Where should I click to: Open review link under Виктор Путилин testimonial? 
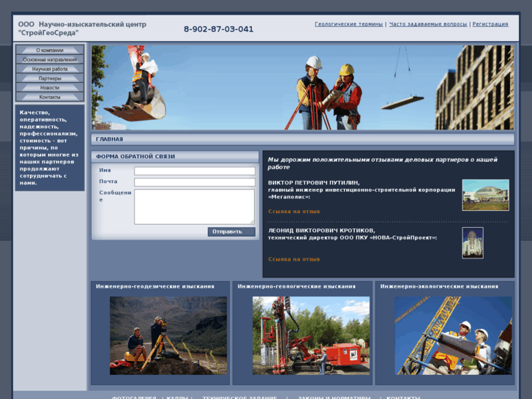click(x=293, y=212)
